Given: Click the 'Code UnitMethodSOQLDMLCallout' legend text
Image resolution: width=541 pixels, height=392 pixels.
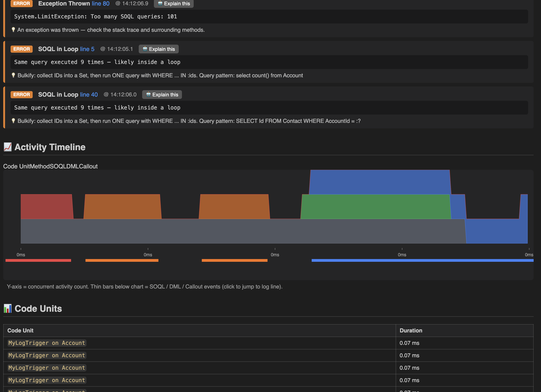Looking at the screenshot, I should coord(50,166).
